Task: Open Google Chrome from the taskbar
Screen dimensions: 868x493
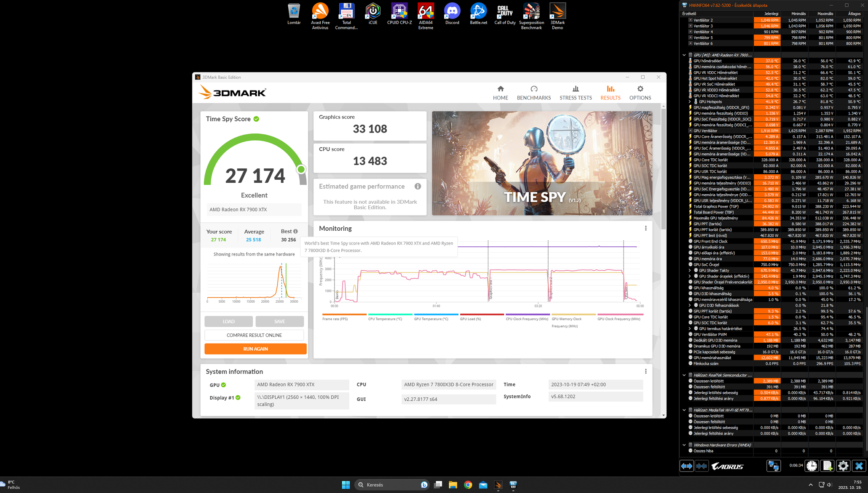Action: 468,485
